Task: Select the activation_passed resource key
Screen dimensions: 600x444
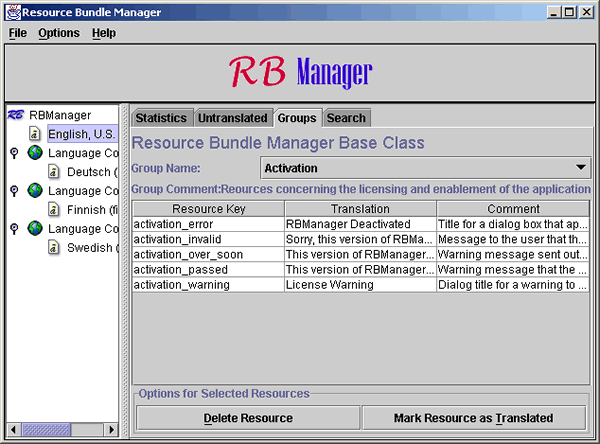Action: click(x=208, y=270)
